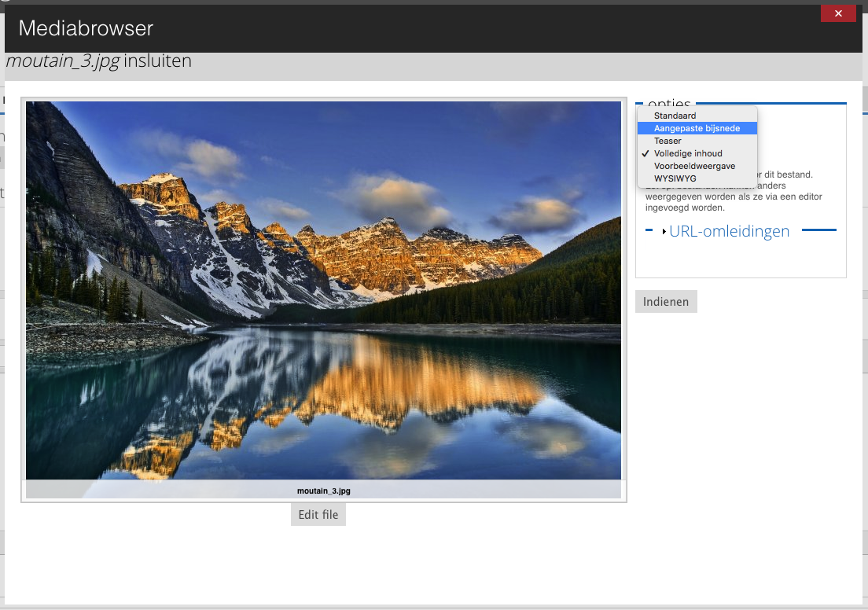Click the 'moutain_3.jpg insluiten' heading

99,61
